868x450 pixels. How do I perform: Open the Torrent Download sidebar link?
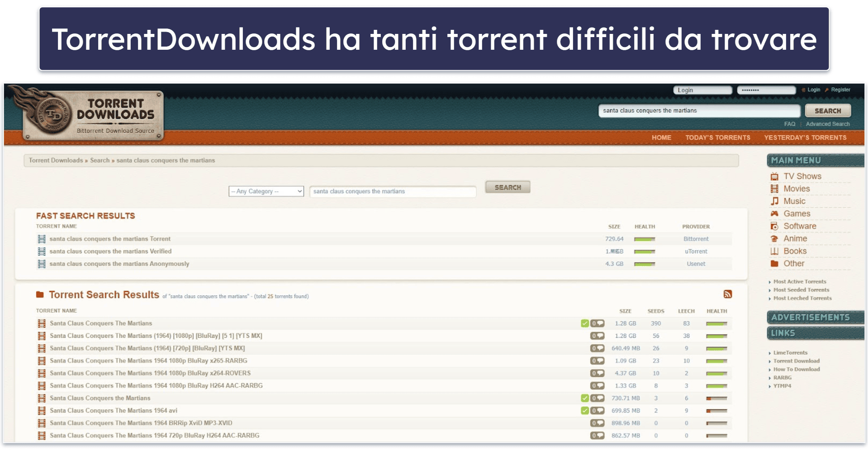click(x=797, y=361)
